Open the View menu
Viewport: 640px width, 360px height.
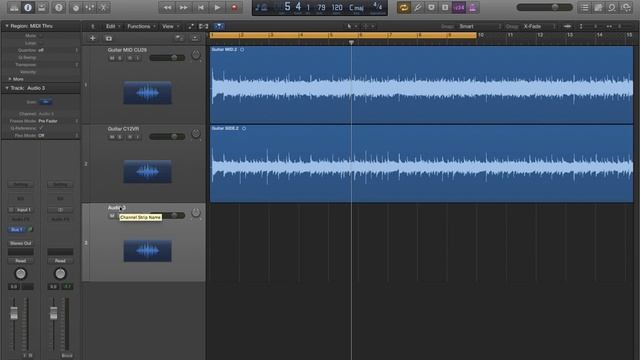tap(170, 26)
